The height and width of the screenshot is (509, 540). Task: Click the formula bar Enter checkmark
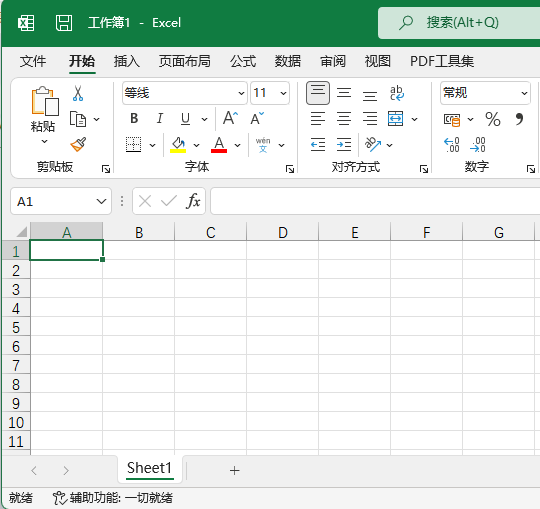169,201
